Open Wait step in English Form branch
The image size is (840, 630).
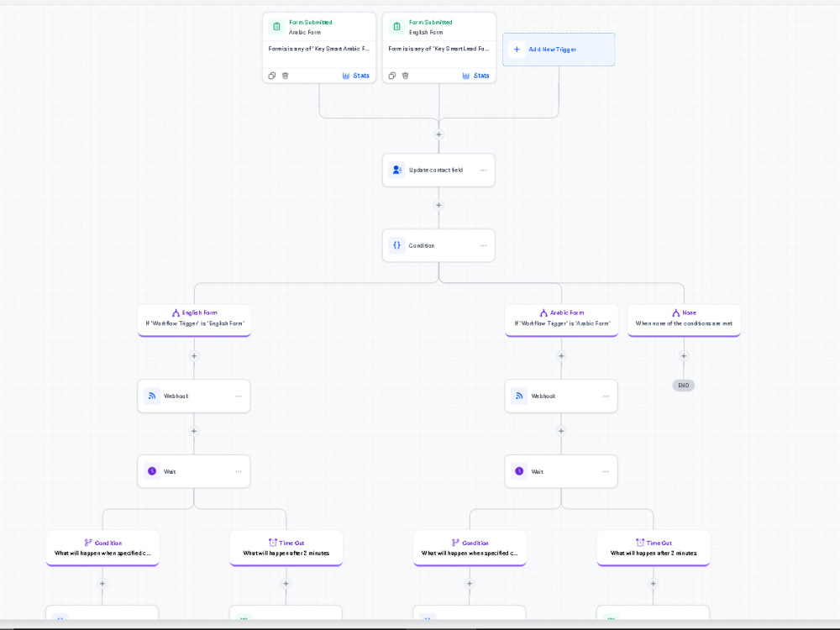[x=194, y=471]
